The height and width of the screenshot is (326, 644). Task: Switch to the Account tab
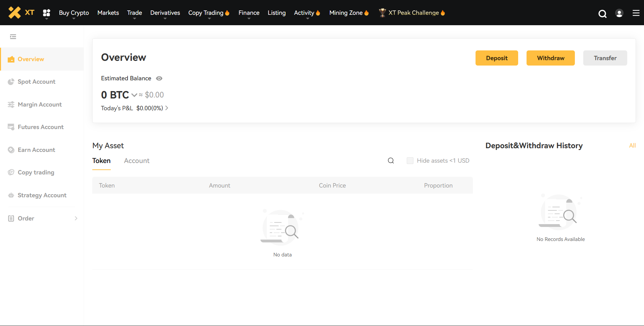137,161
